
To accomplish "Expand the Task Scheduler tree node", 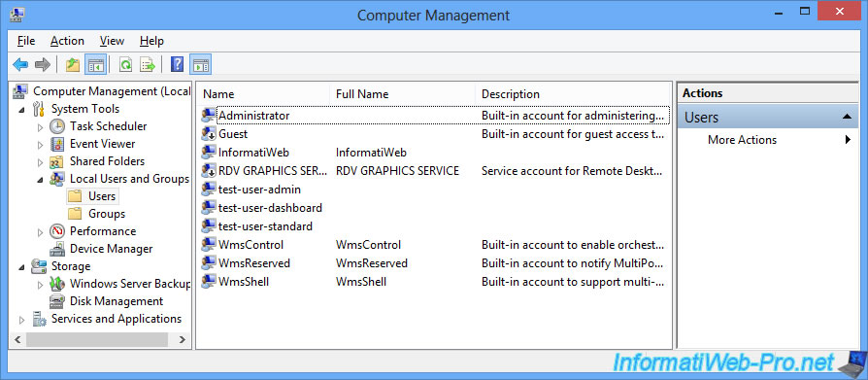I will (x=40, y=127).
